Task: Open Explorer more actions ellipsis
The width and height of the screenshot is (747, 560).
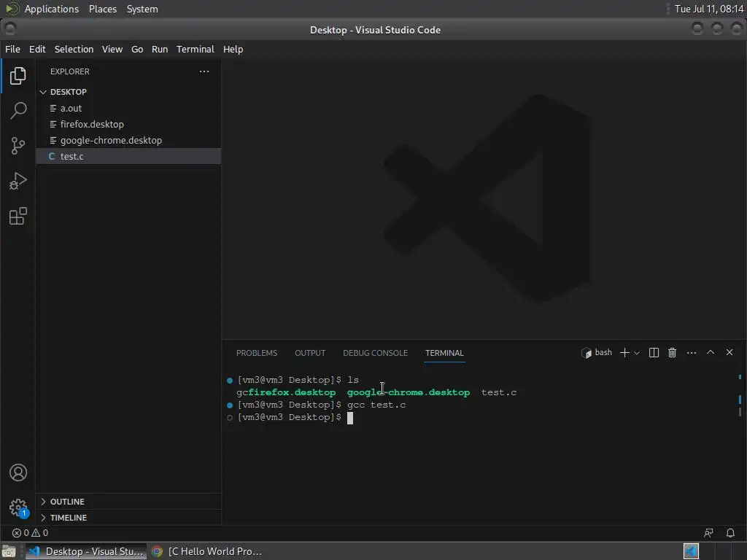Action: pos(204,71)
